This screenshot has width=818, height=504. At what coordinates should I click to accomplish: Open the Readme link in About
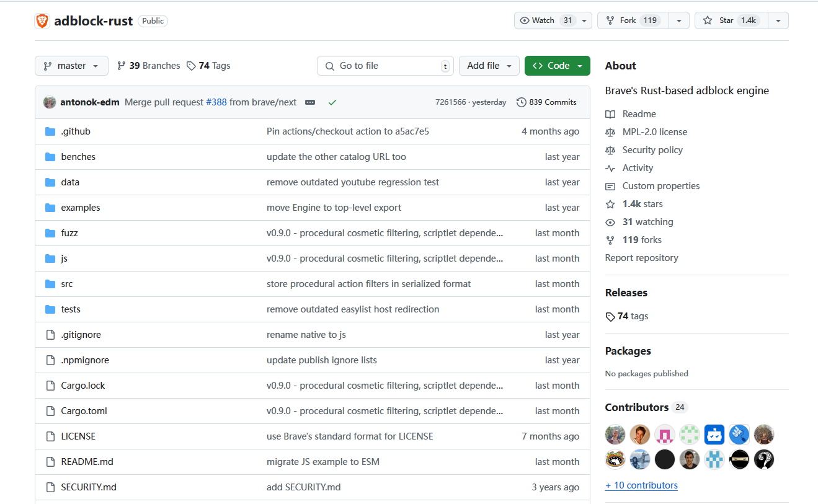(631, 114)
